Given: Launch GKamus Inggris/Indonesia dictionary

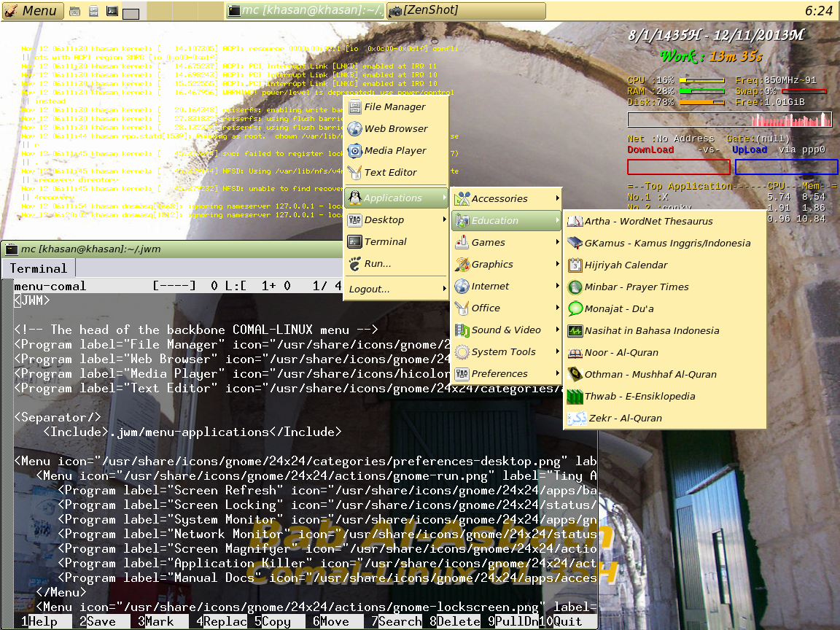Looking at the screenshot, I should coord(666,244).
